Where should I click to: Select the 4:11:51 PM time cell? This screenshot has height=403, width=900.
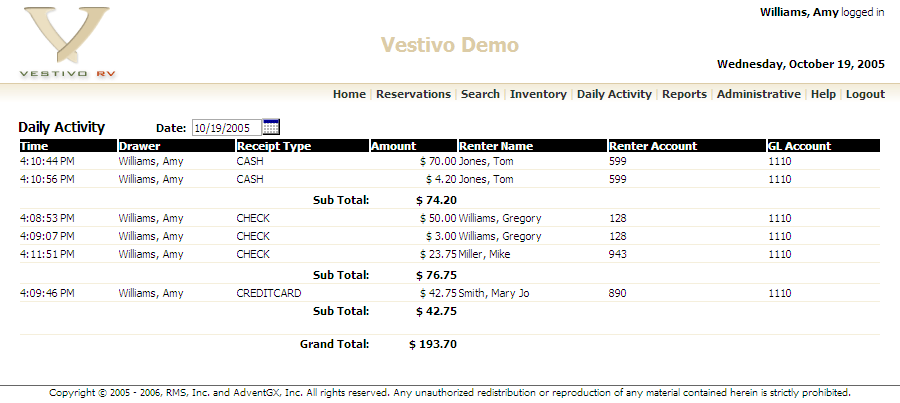coord(47,254)
